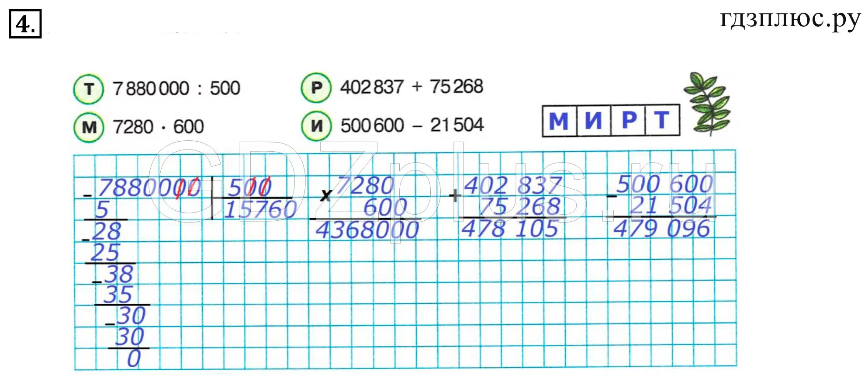Click the handwritten divisor 500
Image resolution: width=868 pixels, height=379 pixels.
tap(249, 187)
